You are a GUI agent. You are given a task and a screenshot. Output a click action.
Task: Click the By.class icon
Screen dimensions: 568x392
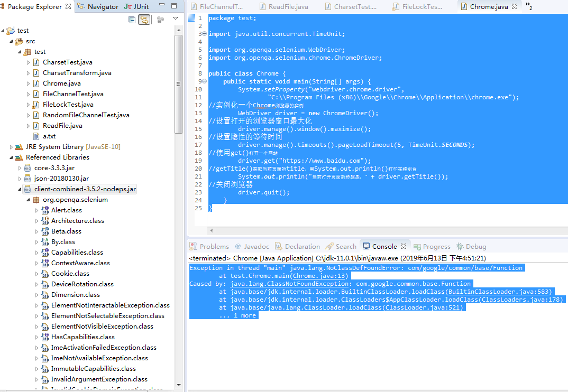pyautogui.click(x=44, y=242)
